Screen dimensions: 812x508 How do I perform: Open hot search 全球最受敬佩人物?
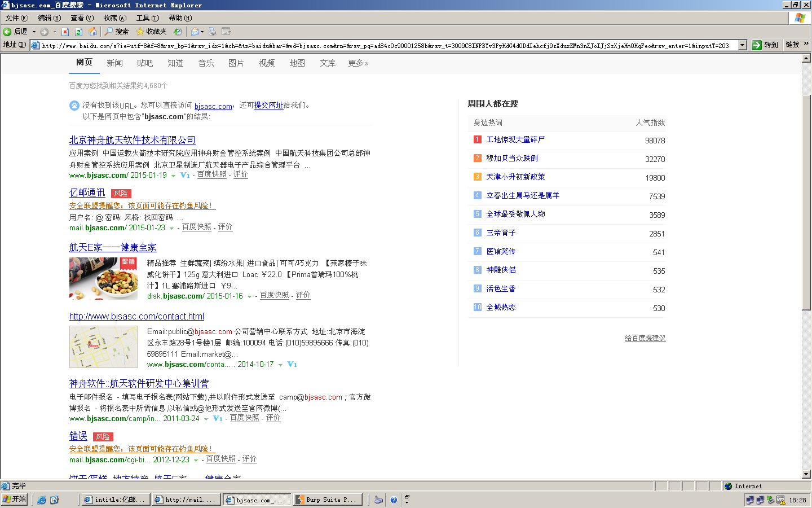click(515, 214)
